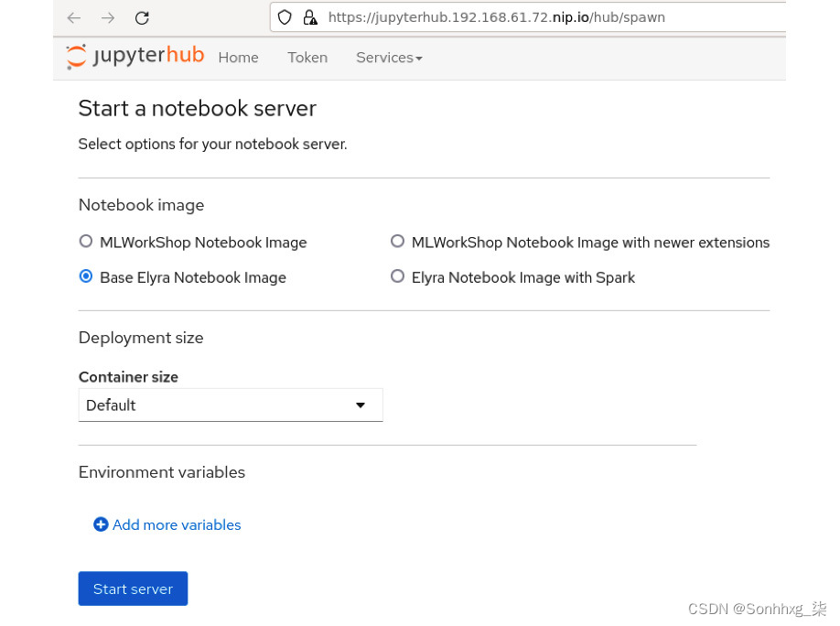Viewport: 840px width, 626px height.
Task: Click the 'Environment variables' section title
Action: click(162, 472)
